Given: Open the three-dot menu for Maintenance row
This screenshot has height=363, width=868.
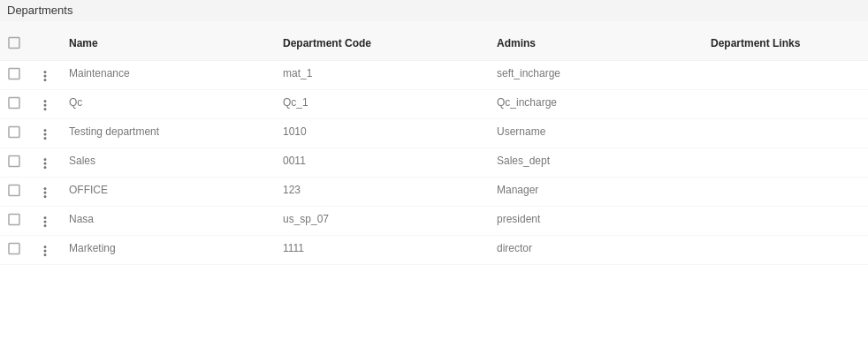Looking at the screenshot, I should [45, 76].
